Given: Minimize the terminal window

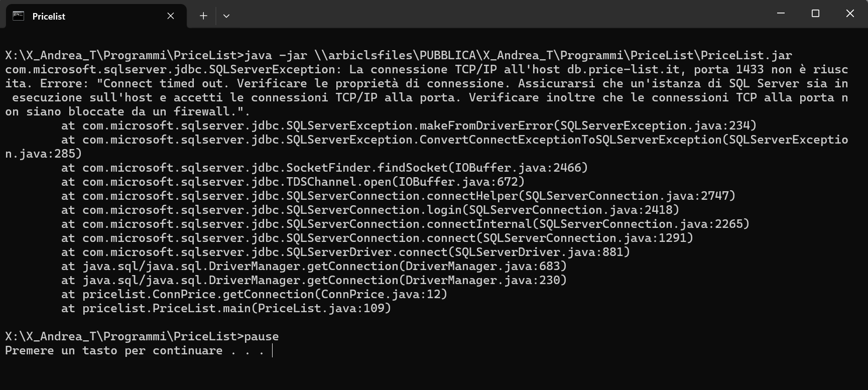Looking at the screenshot, I should [x=781, y=14].
